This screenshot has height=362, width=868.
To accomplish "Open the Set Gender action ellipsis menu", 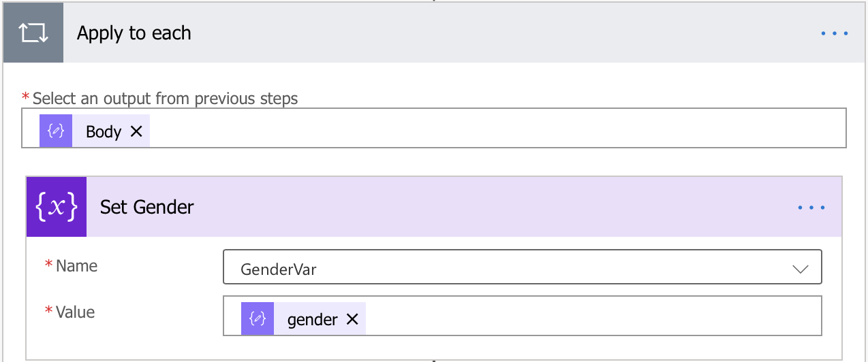I will [x=811, y=208].
